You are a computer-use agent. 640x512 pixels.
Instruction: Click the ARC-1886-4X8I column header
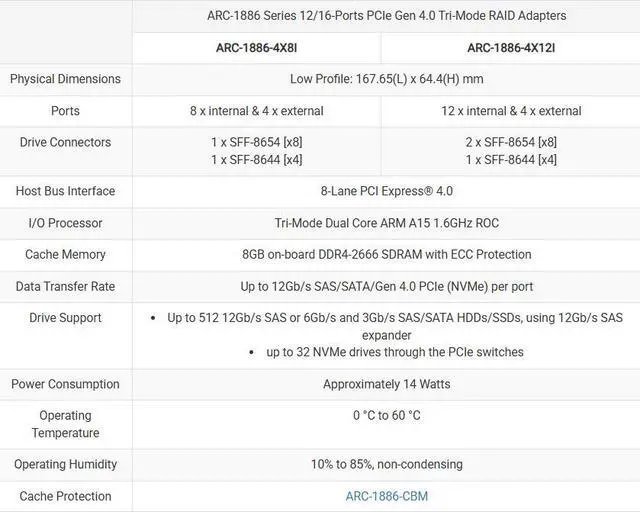256,48
